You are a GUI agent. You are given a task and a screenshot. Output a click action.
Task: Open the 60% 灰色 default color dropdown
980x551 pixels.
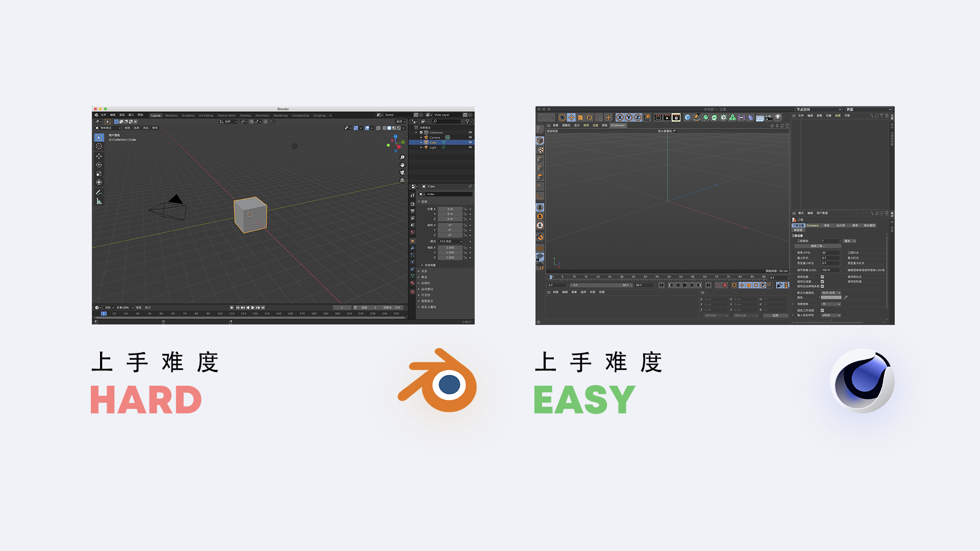831,293
